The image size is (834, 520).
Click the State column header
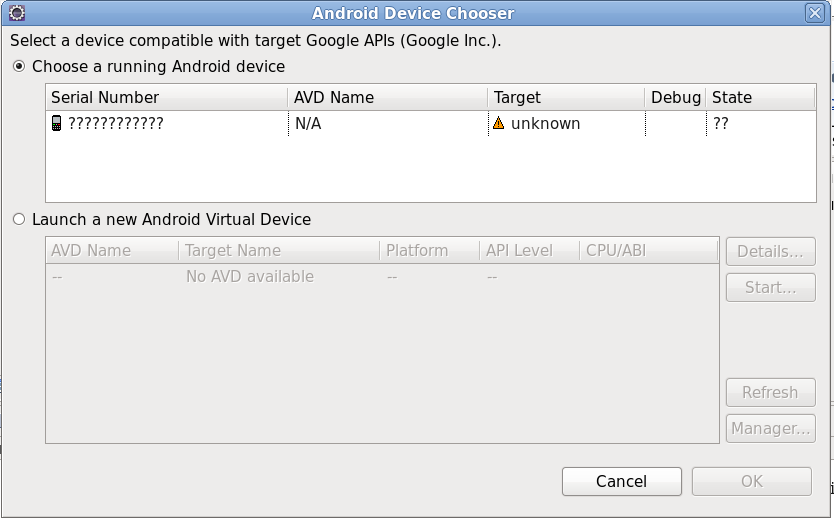click(x=761, y=97)
